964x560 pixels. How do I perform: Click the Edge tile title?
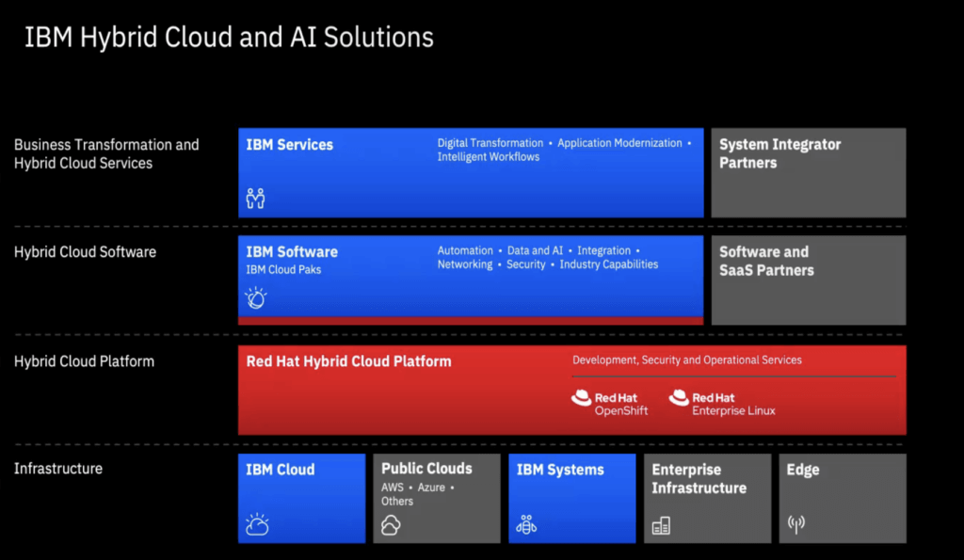(x=803, y=471)
